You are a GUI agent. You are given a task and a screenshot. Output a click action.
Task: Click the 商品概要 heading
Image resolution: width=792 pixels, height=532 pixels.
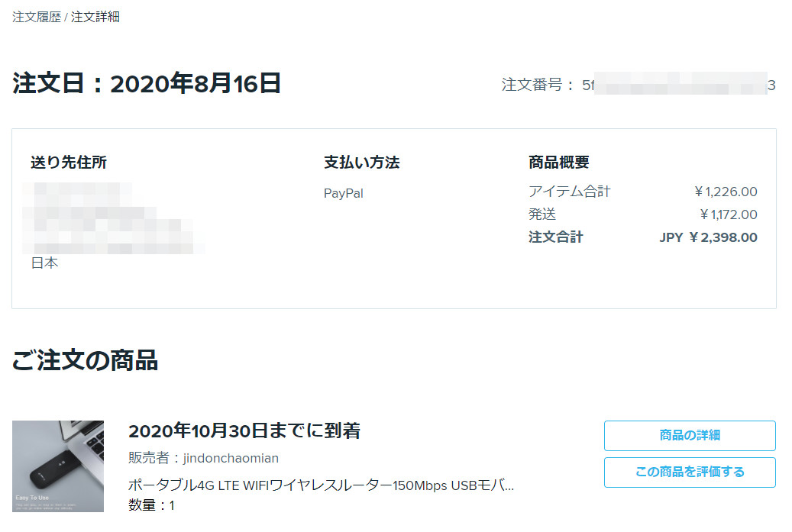pyautogui.click(x=558, y=163)
